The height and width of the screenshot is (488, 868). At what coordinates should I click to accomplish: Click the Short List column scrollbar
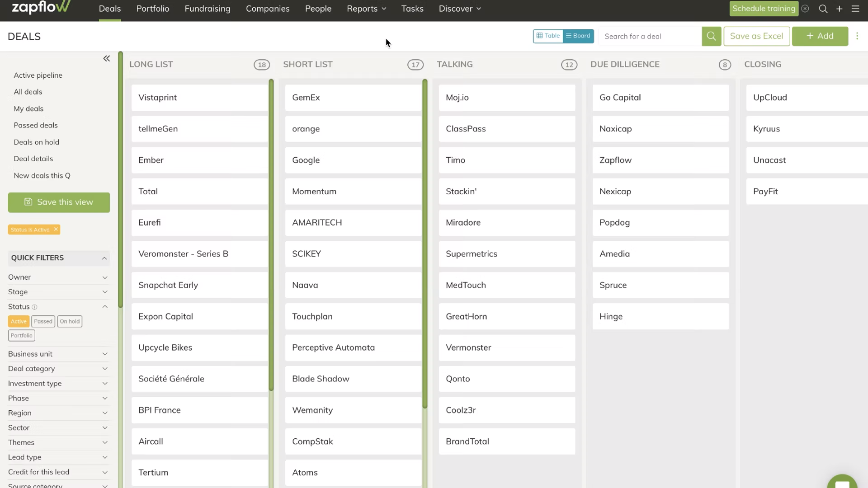coord(425,244)
